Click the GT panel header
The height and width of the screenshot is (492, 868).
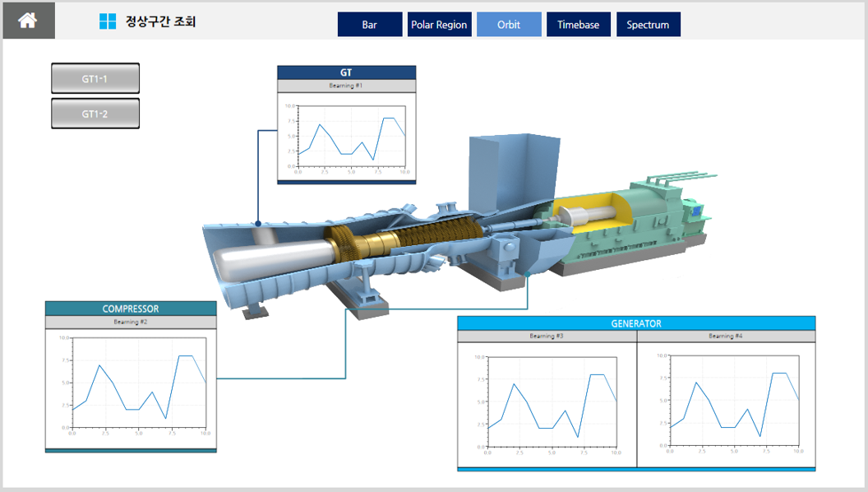(347, 72)
